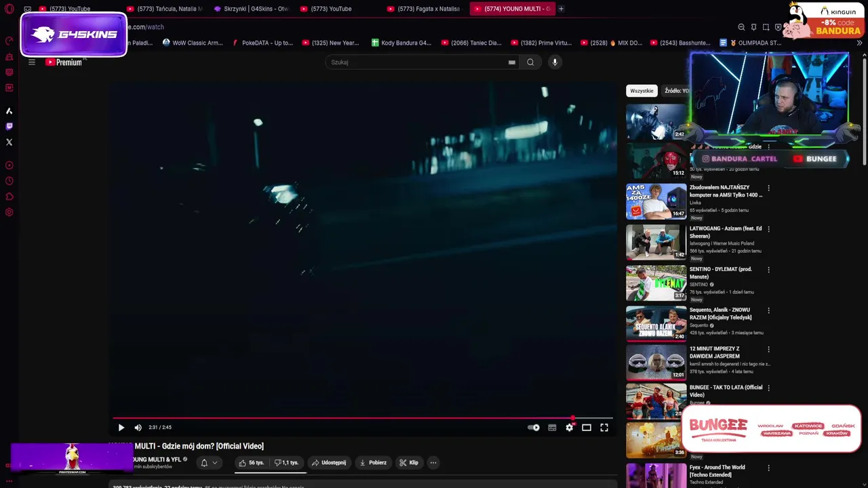Screen dimensions: 868x488
Task: Select the active YOUNG MULTI browser tab
Action: click(513, 9)
